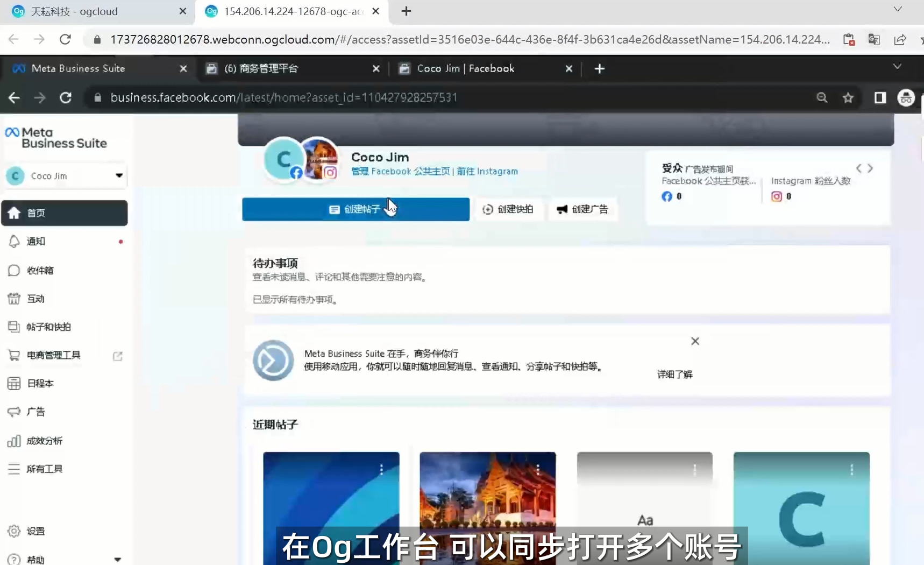Viewport: 924px width, 565px height.
Task: Open a new outer browser tab
Action: (406, 11)
